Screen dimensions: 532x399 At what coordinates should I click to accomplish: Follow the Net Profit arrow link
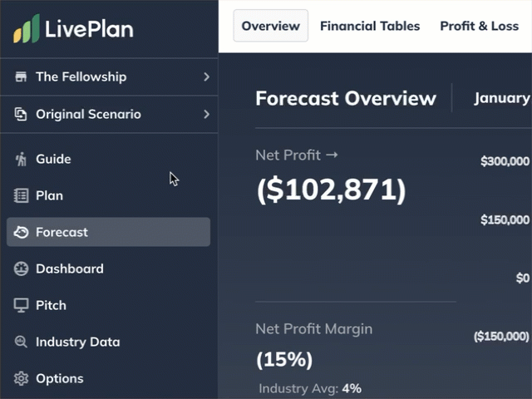297,155
